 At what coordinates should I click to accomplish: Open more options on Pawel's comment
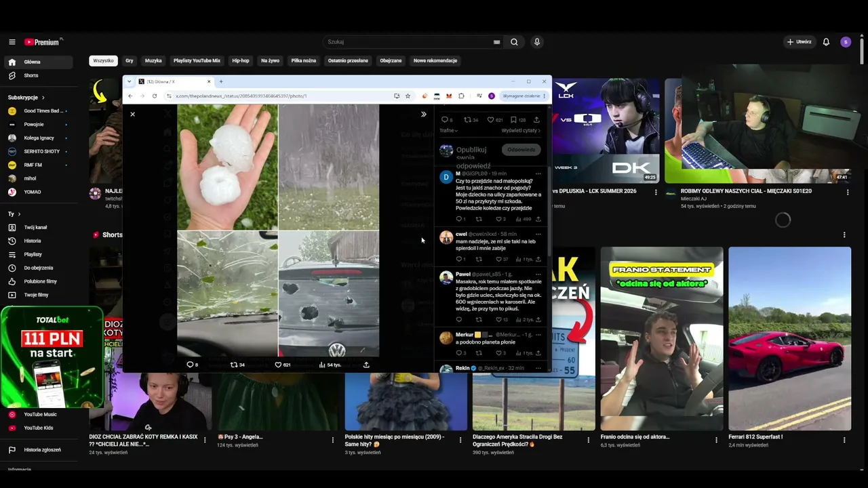[x=538, y=274]
